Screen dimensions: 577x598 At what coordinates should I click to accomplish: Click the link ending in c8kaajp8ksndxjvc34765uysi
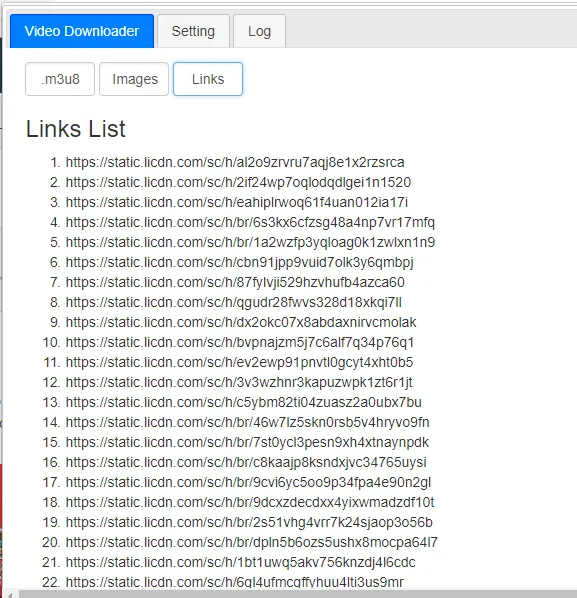click(x=246, y=462)
